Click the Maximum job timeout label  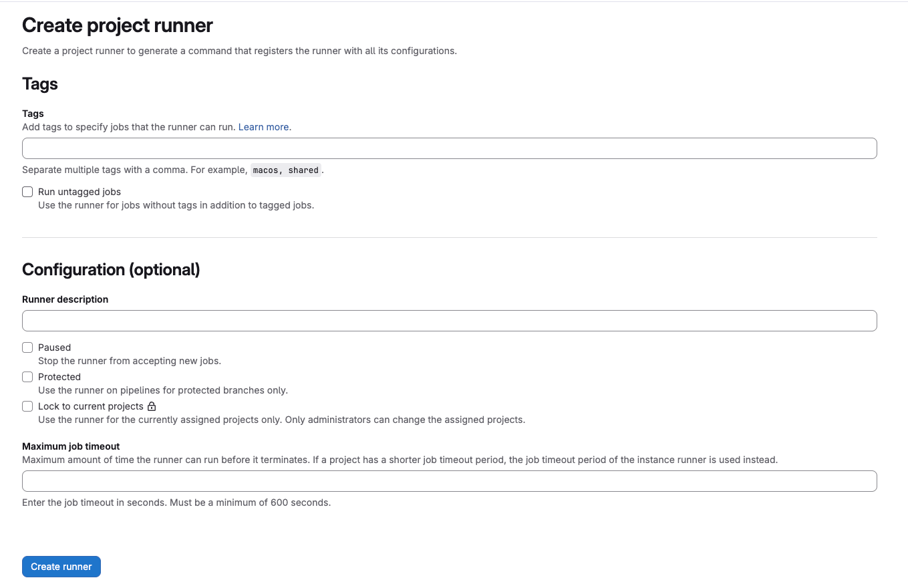pyautogui.click(x=71, y=446)
